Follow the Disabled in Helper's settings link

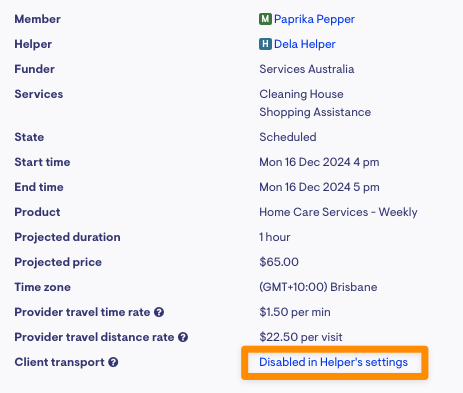tap(334, 362)
